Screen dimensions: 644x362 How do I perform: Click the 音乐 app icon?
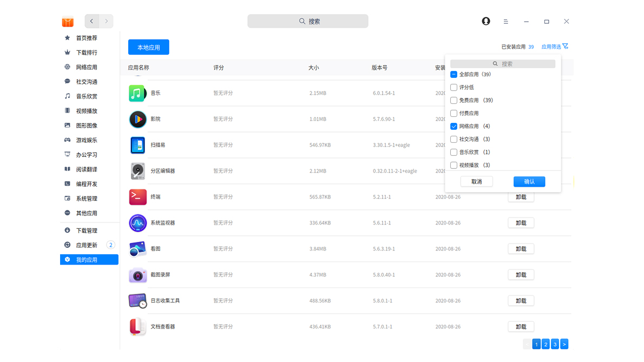click(137, 93)
